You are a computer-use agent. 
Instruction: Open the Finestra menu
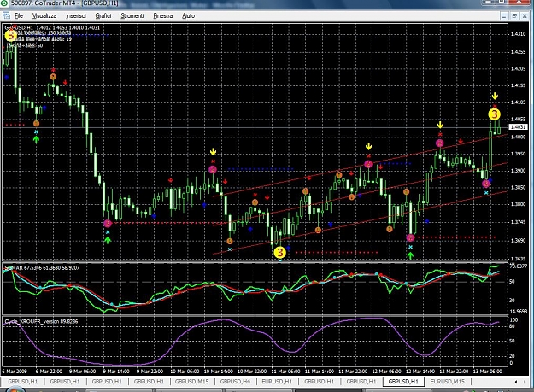[x=163, y=15]
